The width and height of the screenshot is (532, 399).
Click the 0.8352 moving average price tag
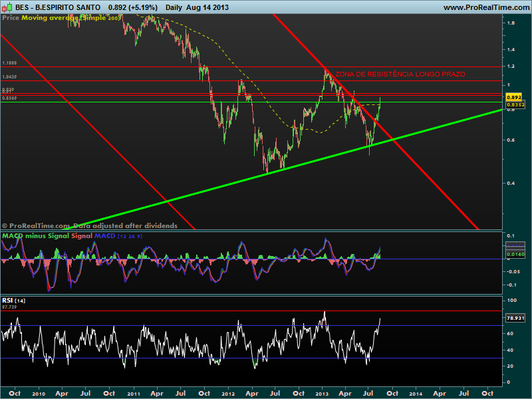(x=515, y=105)
